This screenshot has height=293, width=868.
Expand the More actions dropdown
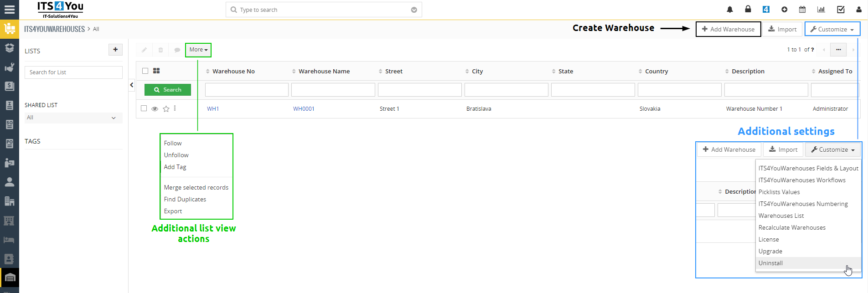tap(198, 50)
